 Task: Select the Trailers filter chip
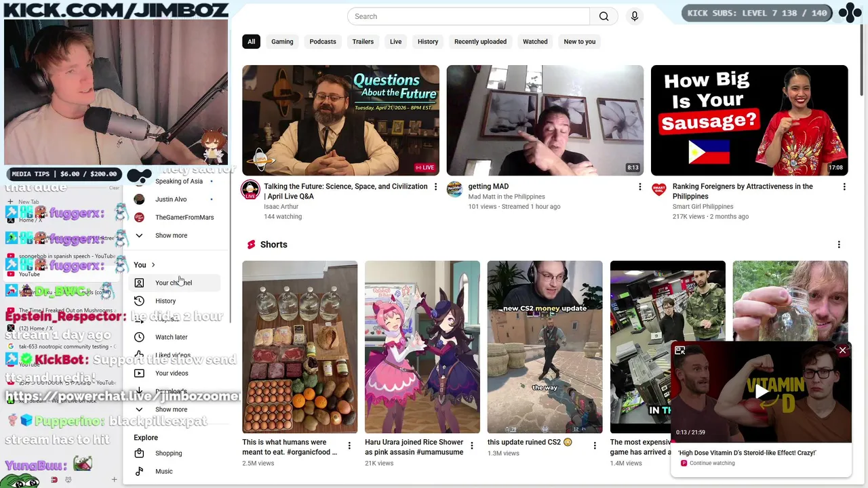pyautogui.click(x=363, y=41)
